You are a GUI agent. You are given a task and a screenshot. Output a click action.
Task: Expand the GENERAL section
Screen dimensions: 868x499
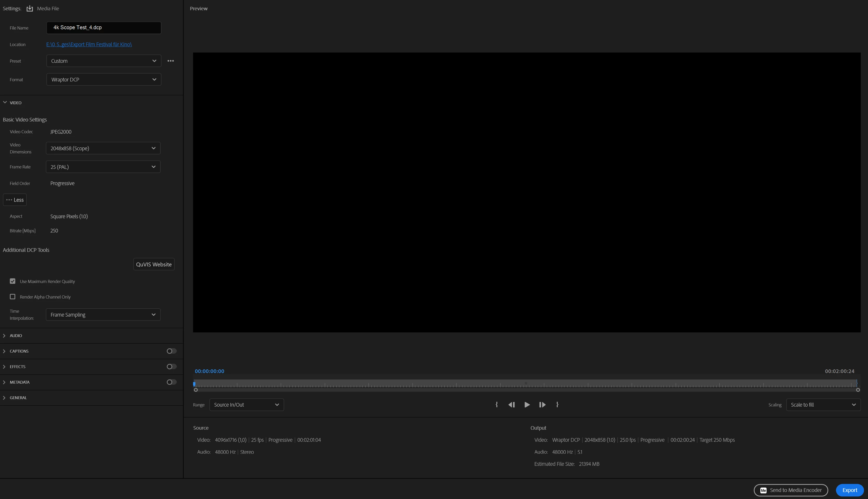[x=18, y=398]
